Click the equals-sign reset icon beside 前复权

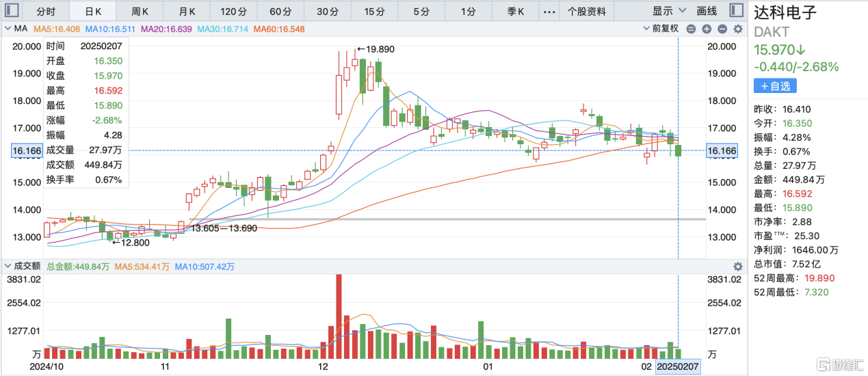pyautogui.click(x=691, y=29)
